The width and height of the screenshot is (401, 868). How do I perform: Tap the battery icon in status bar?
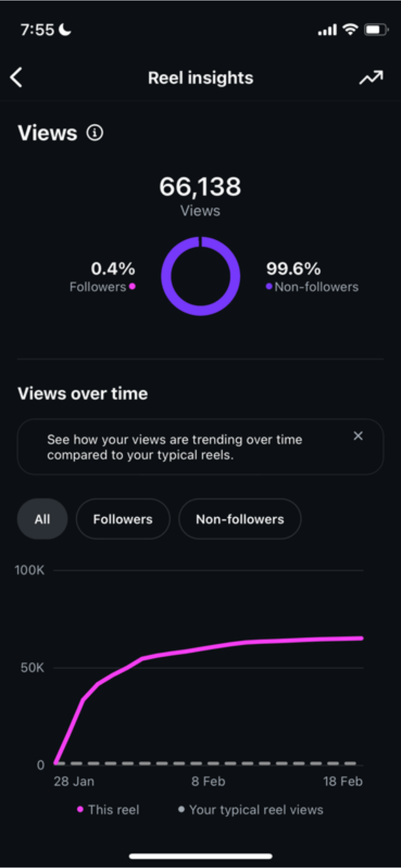tap(376, 30)
